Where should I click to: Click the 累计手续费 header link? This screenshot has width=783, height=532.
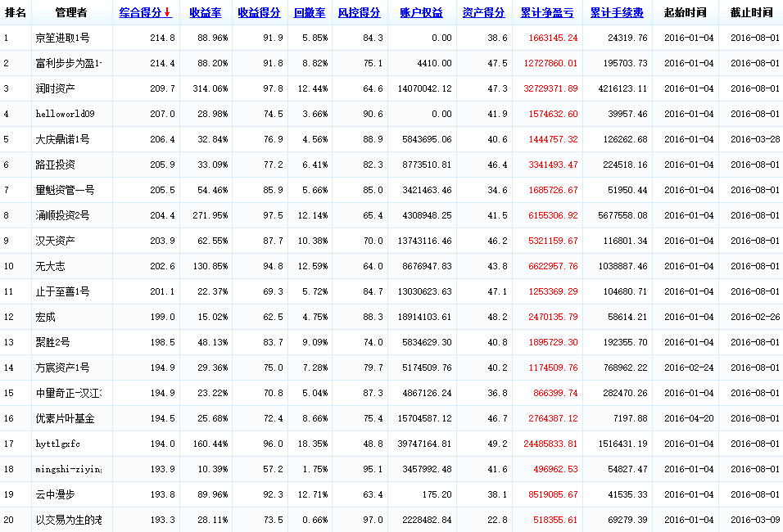(617, 12)
